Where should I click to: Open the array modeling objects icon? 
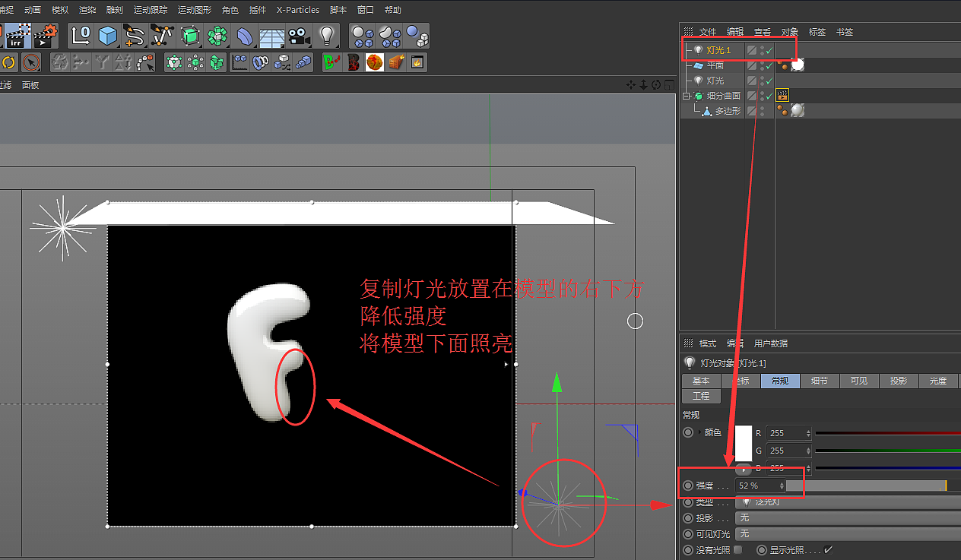[x=217, y=35]
